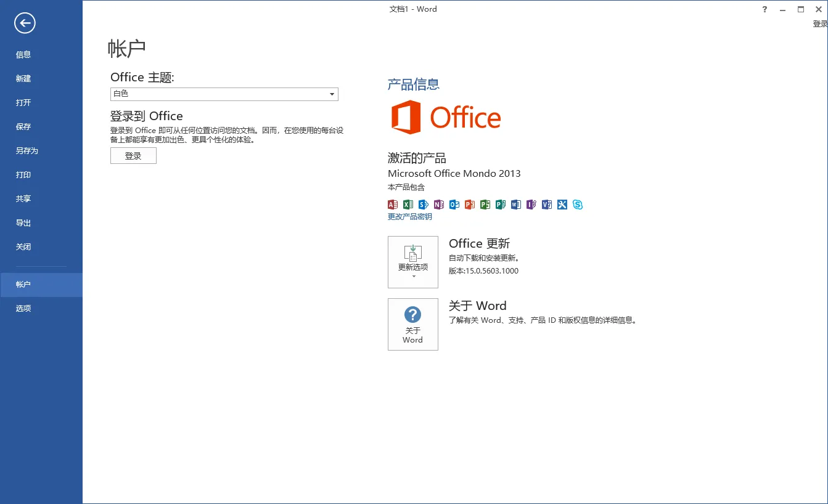Screen dimensions: 828x504
Task: Click the 激活的产品 label
Action: pos(417,158)
